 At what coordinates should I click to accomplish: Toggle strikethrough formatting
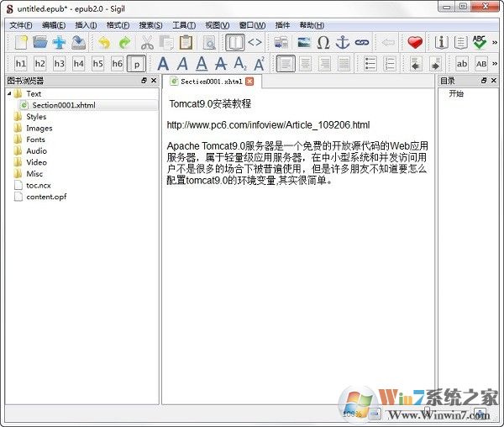[x=221, y=64]
